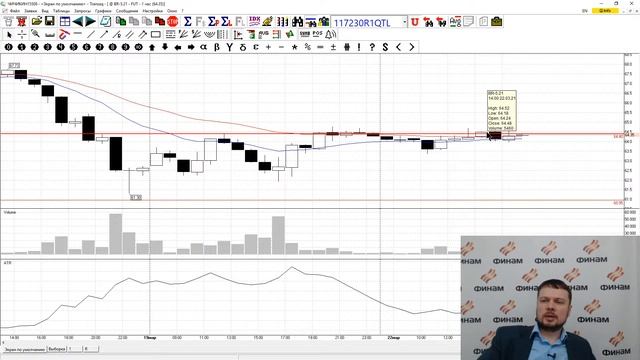The width and height of the screenshot is (640, 360).
Task: Click the blue Sigma sum icon
Action: 187,21
